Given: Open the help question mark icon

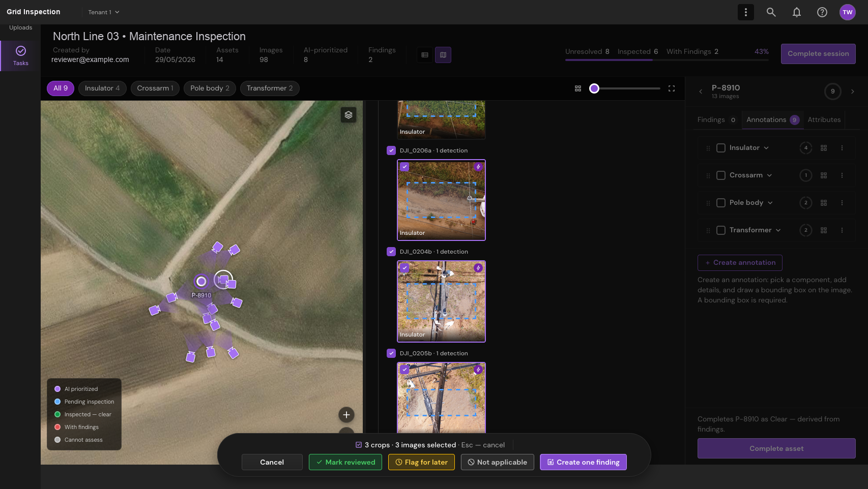Looking at the screenshot, I should (822, 12).
